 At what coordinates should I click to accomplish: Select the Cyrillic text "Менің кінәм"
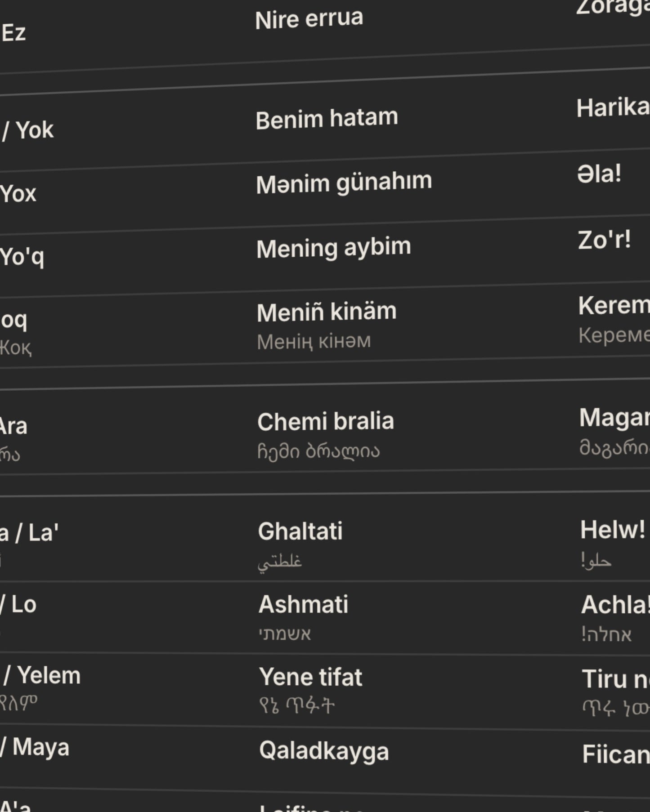[314, 342]
